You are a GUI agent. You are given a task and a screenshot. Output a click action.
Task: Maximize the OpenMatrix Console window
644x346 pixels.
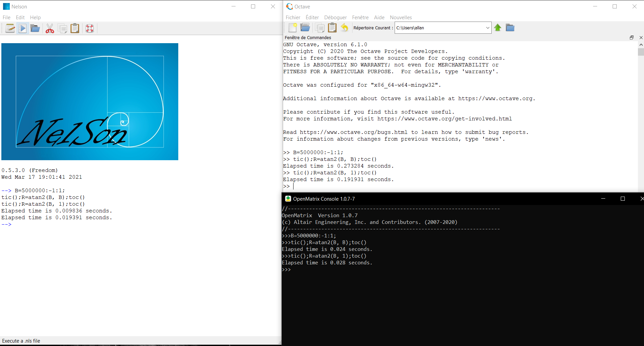tap(623, 199)
